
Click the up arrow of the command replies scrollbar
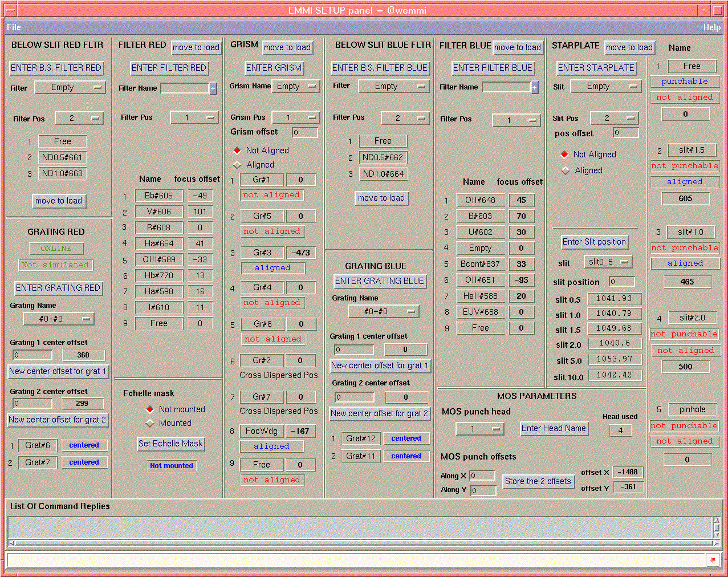pos(716,520)
